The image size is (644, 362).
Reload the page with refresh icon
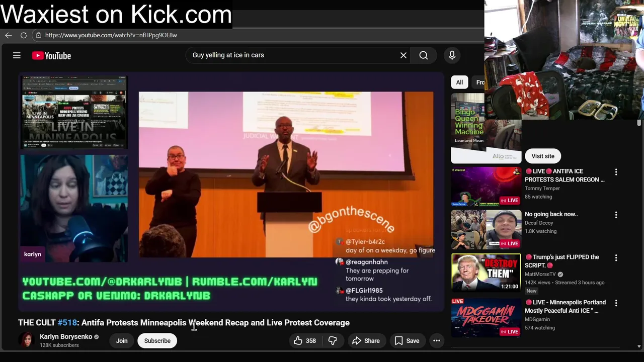tap(24, 35)
